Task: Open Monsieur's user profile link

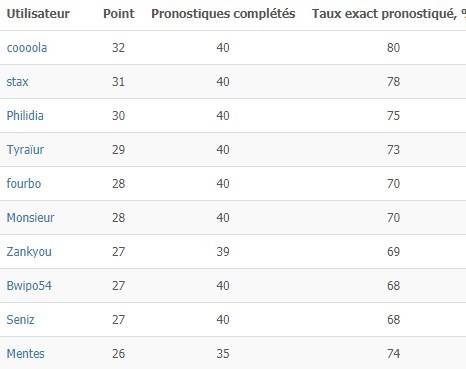Action: click(30, 218)
